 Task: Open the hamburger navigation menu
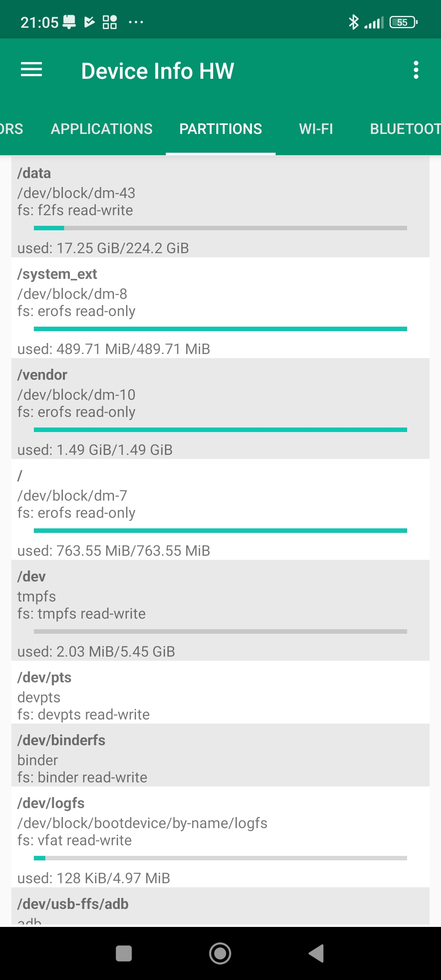[x=31, y=70]
